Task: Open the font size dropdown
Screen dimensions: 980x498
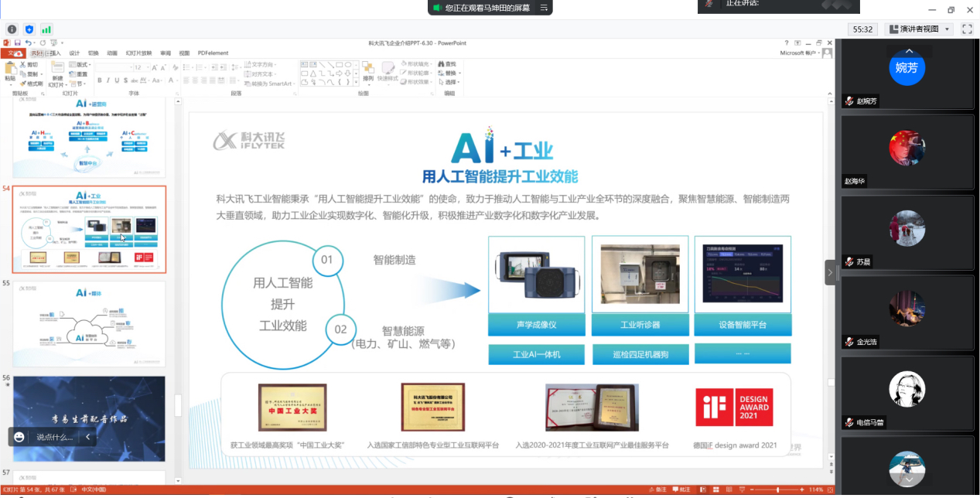Action: point(147,67)
